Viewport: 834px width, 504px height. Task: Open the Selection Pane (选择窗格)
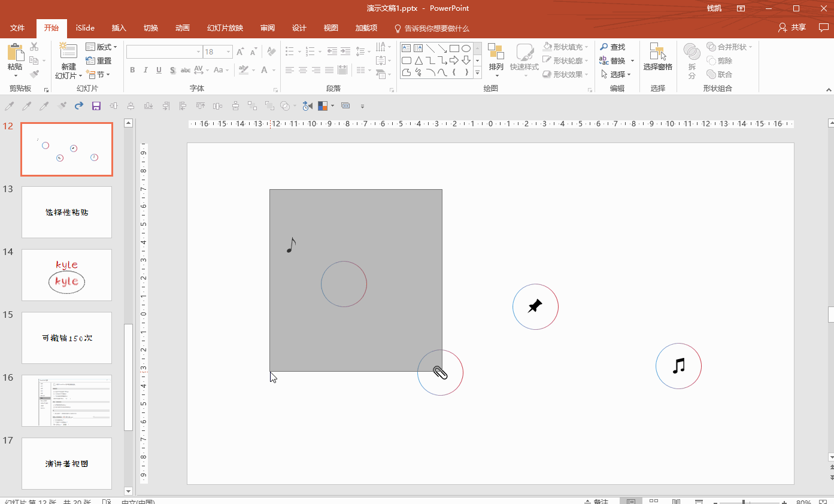tap(657, 58)
